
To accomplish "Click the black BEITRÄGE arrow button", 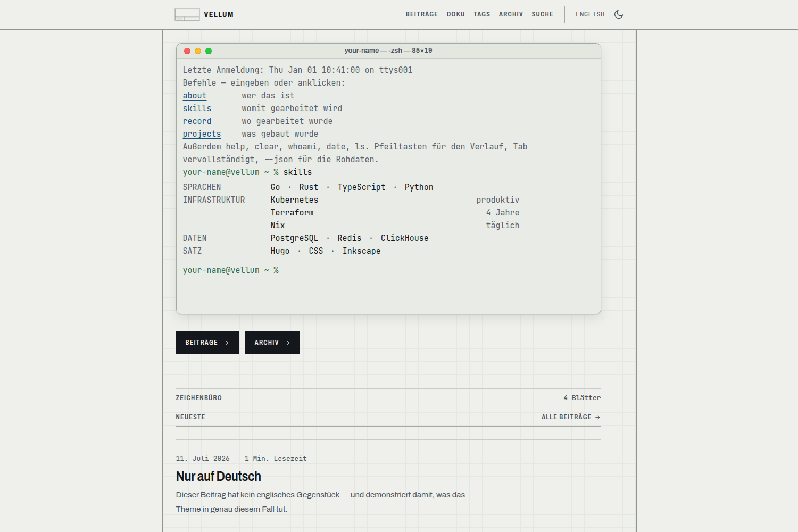I will point(207,343).
